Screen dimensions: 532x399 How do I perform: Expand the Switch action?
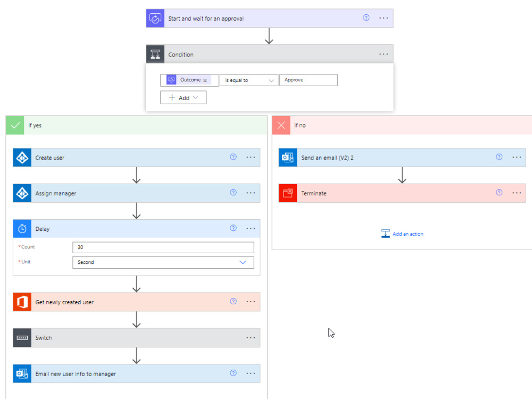click(136, 338)
